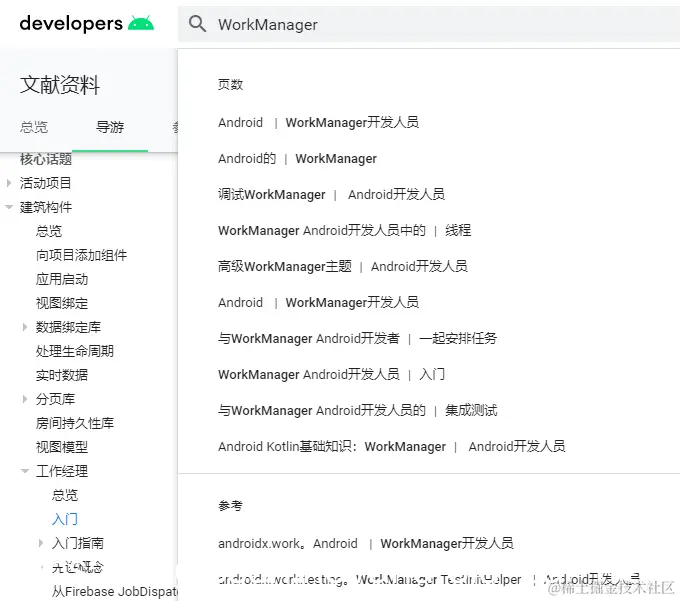Open result 调试WorkManager

tap(331, 195)
